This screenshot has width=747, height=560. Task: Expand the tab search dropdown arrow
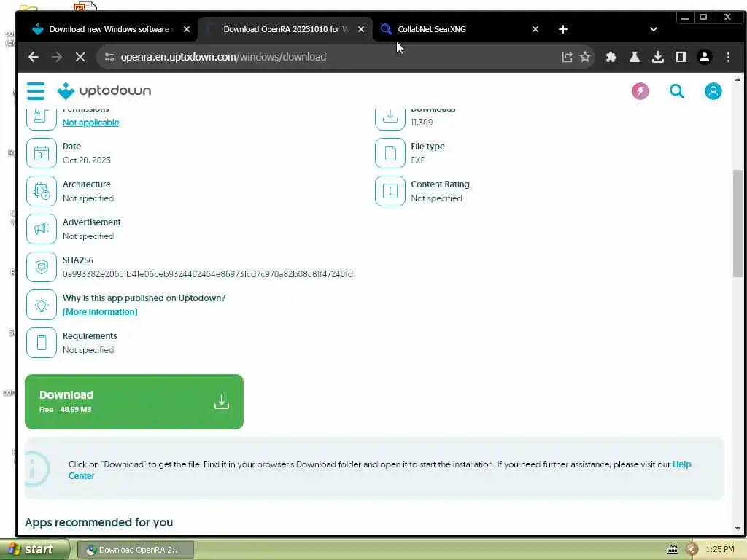coord(653,29)
